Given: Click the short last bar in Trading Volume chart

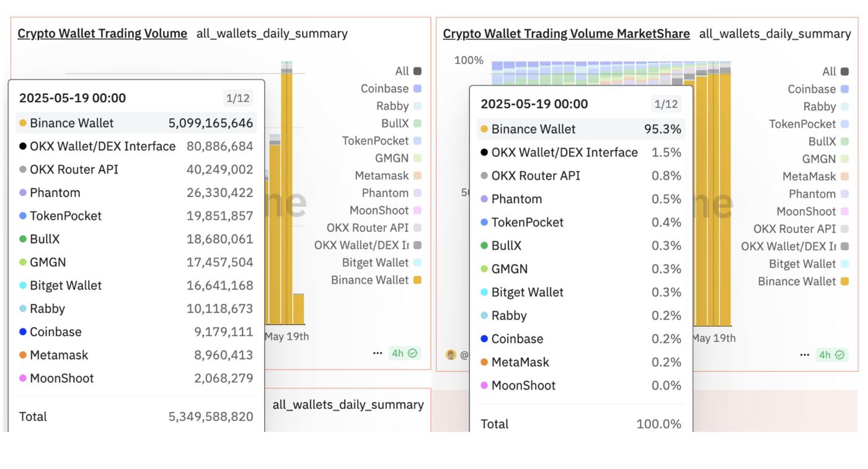Looking at the screenshot, I should [298, 309].
